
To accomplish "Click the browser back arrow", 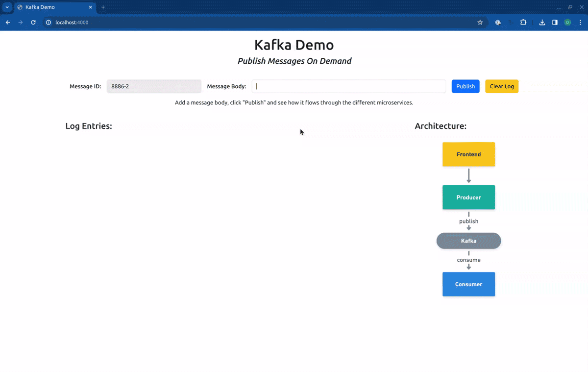I will (8, 23).
